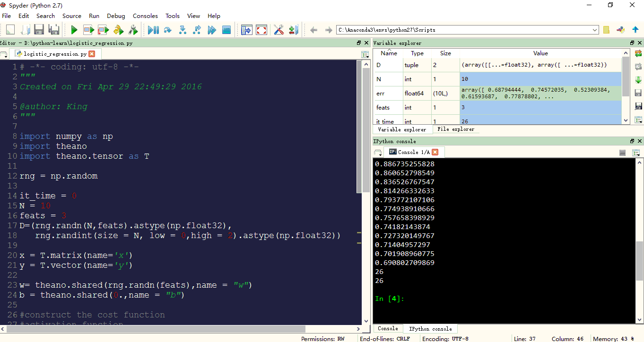This screenshot has width=644, height=342.
Task: Open editor Browse tabs dropdown
Action: tap(4, 54)
